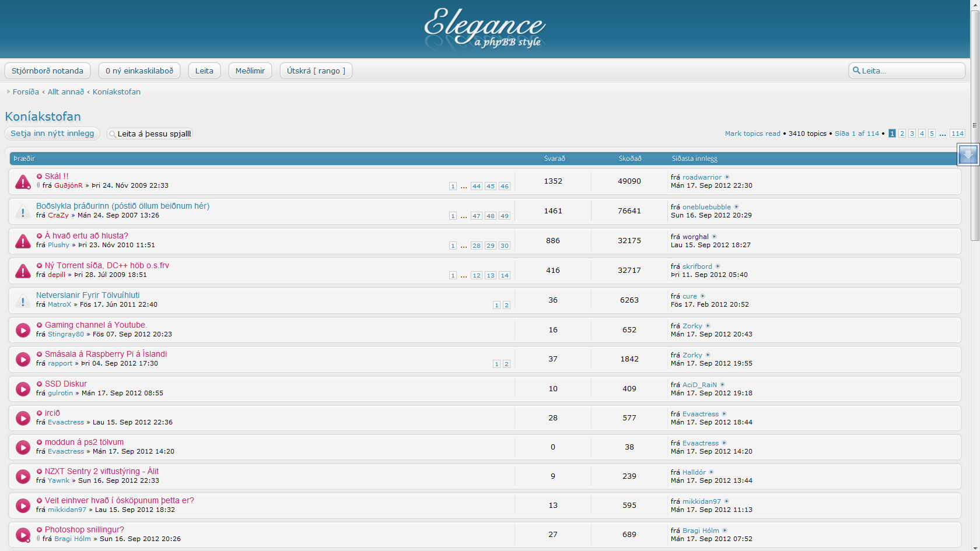The height and width of the screenshot is (551, 980).
Task: Jump to page 114 in pagination
Action: 957,134
